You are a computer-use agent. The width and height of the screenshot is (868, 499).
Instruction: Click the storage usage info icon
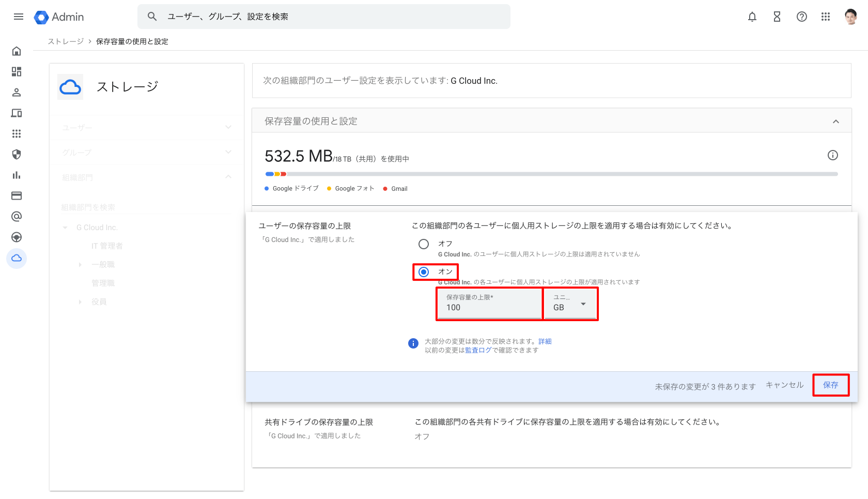(x=833, y=155)
